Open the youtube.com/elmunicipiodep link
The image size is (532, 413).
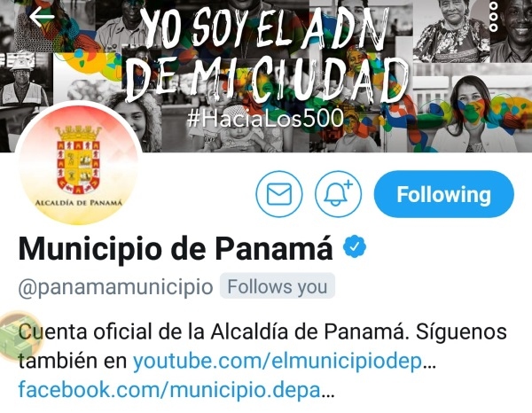(278, 361)
